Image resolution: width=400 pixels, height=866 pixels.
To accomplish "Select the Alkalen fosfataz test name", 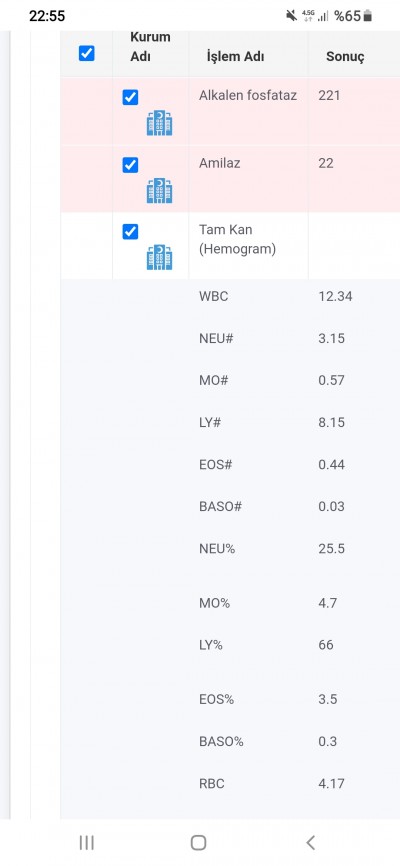I will pyautogui.click(x=248, y=95).
